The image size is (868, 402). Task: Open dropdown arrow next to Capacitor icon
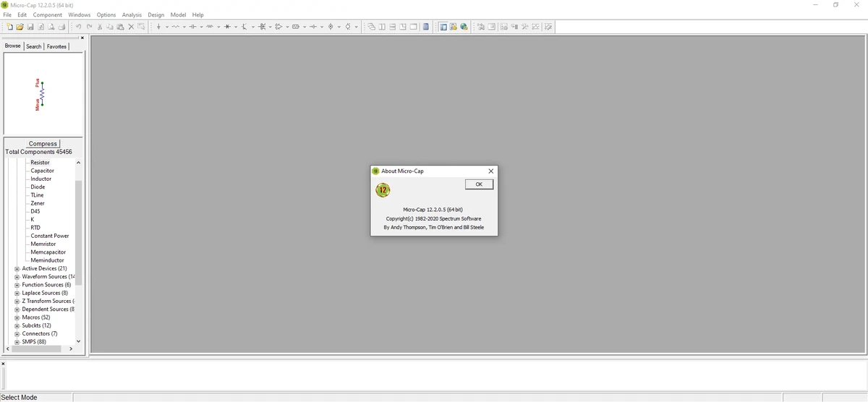pyautogui.click(x=201, y=27)
